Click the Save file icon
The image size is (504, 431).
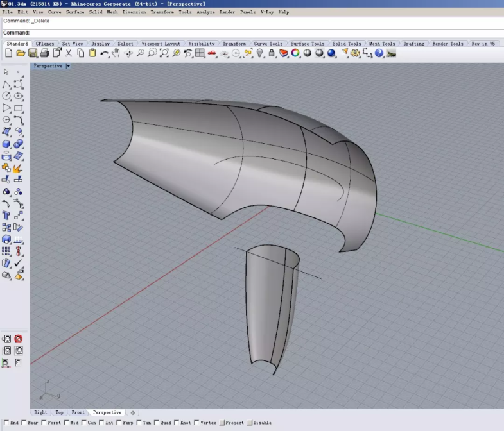[33, 53]
